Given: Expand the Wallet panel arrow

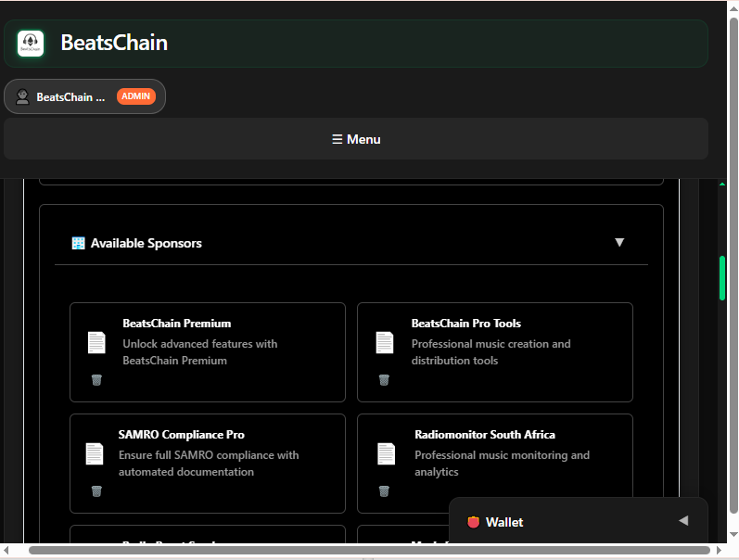Looking at the screenshot, I should point(683,521).
